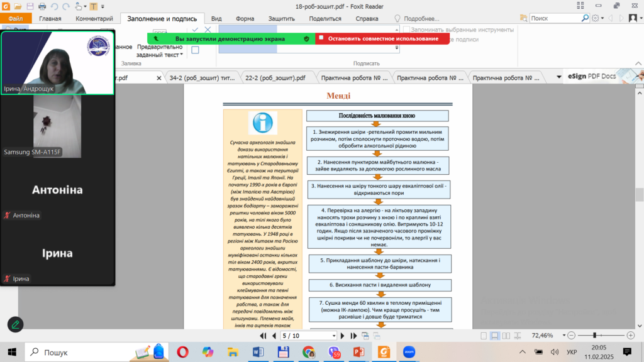Go to the previous page
The image size is (644, 362).
(274, 336)
